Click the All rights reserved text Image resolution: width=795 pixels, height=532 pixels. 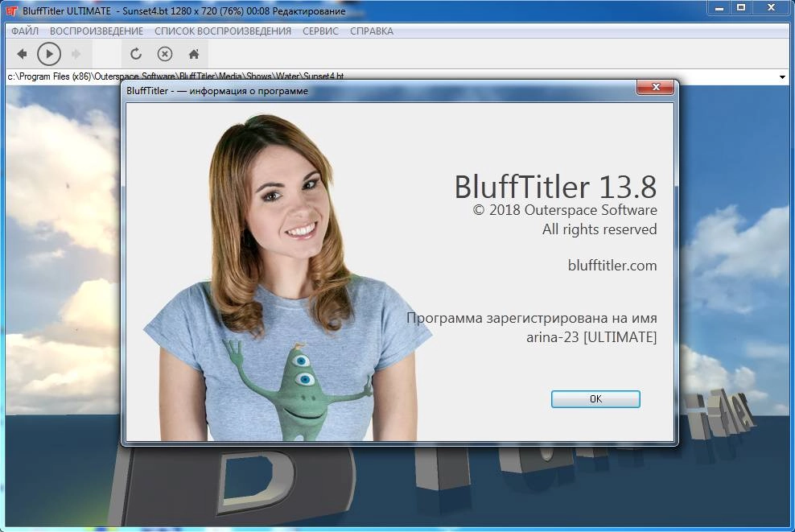(599, 229)
